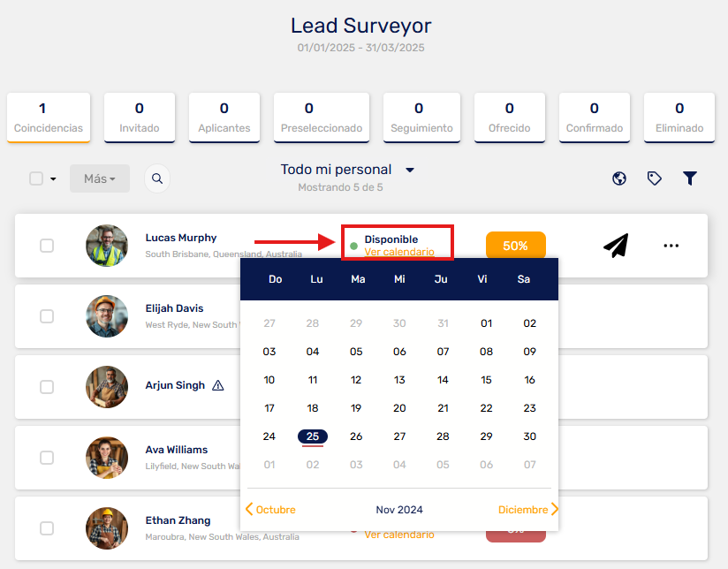This screenshot has width=728, height=569.
Task: Open the globe map view icon
Action: [619, 178]
